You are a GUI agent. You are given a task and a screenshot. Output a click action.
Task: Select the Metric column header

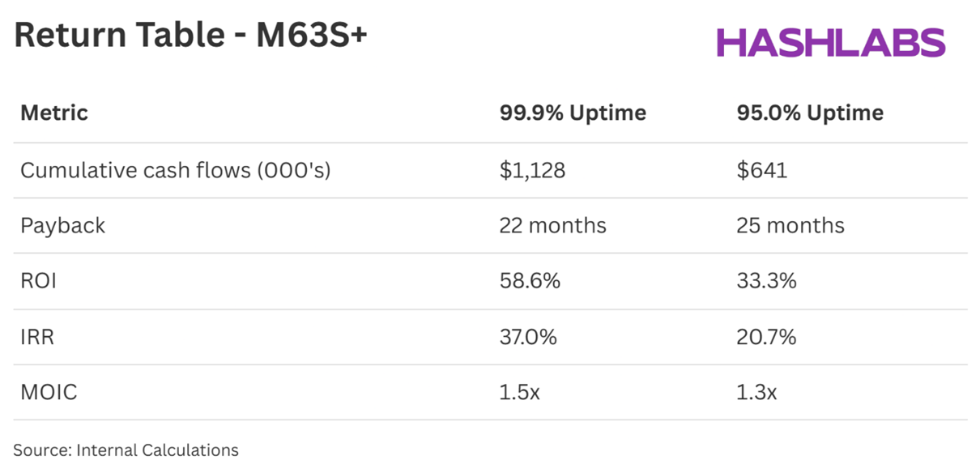click(x=54, y=113)
